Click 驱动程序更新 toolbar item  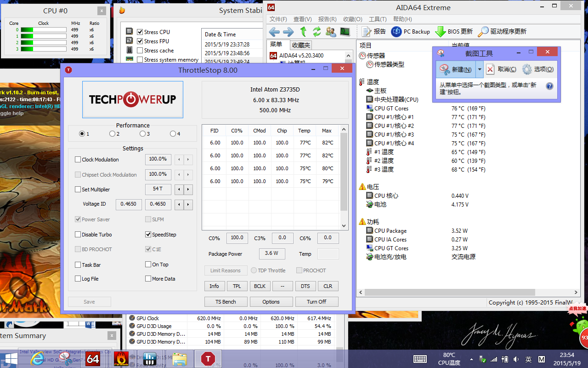pos(502,32)
